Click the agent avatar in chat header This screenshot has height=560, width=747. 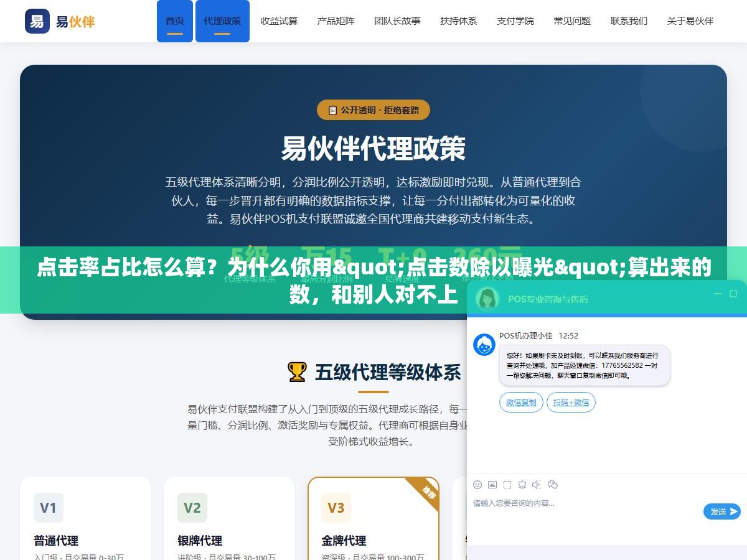point(487,298)
